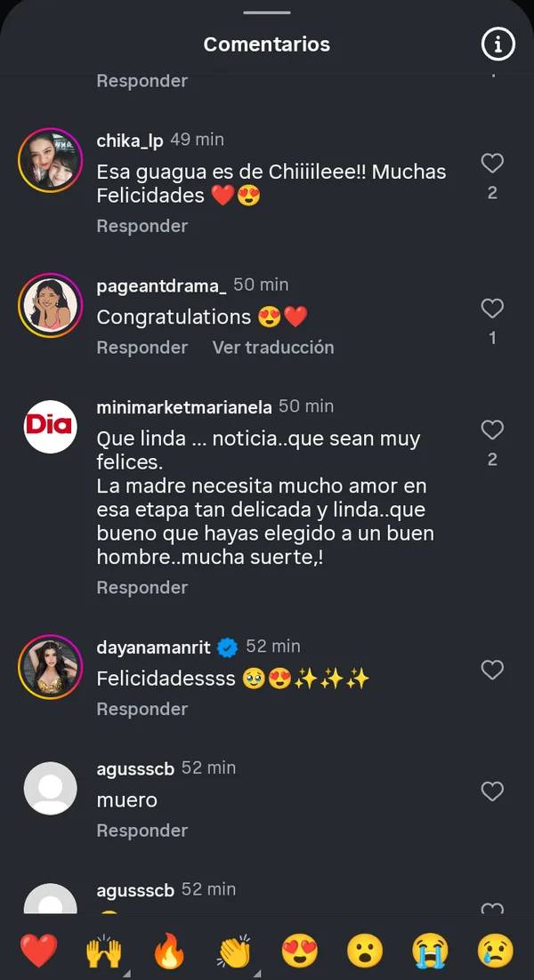
Task: Open the Dia logo profile avatar
Action: coord(50,427)
